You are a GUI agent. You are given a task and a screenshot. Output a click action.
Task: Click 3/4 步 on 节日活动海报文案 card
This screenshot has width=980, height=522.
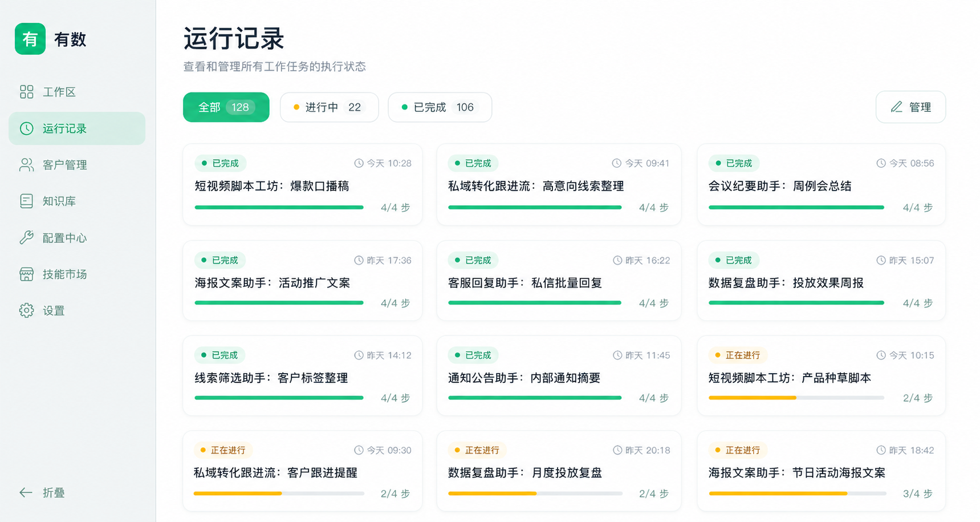(x=917, y=493)
